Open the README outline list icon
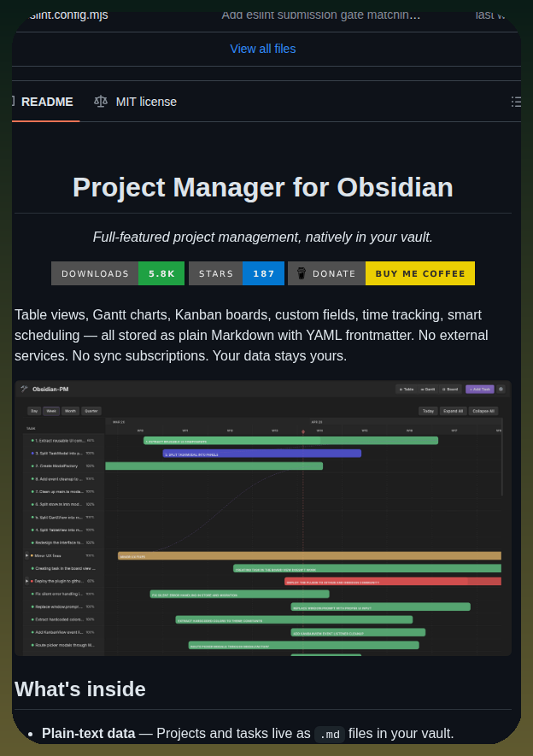The image size is (533, 756). pyautogui.click(x=516, y=102)
